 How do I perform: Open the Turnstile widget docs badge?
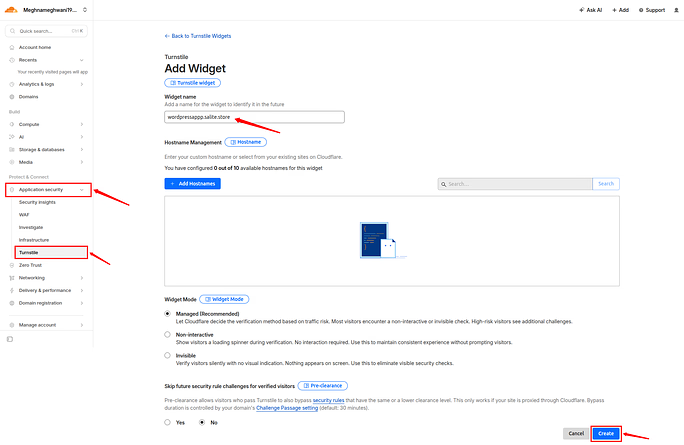coord(192,83)
